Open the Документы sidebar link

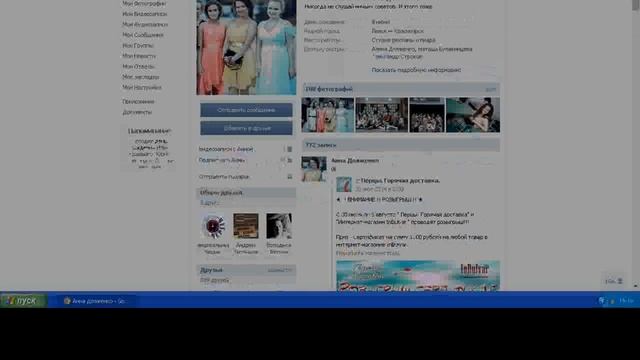137,112
